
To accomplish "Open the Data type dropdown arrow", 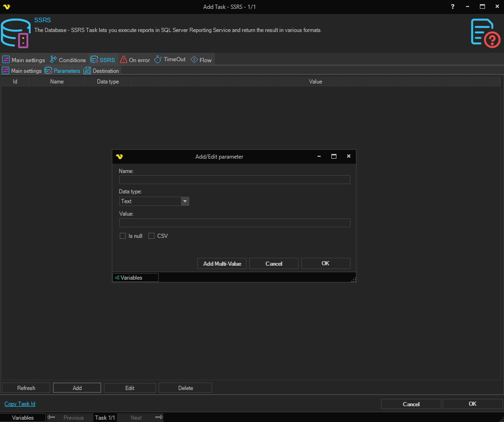I will coord(185,201).
